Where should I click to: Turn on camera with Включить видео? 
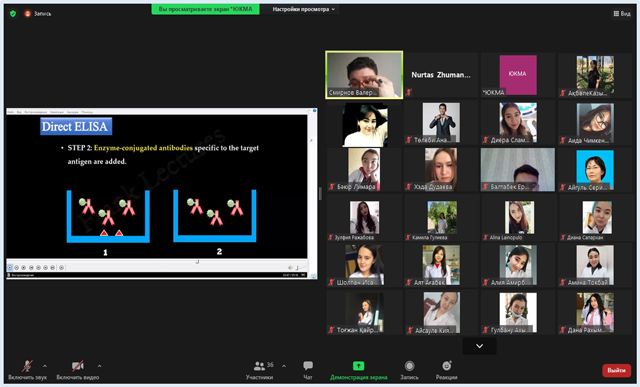pos(78,370)
